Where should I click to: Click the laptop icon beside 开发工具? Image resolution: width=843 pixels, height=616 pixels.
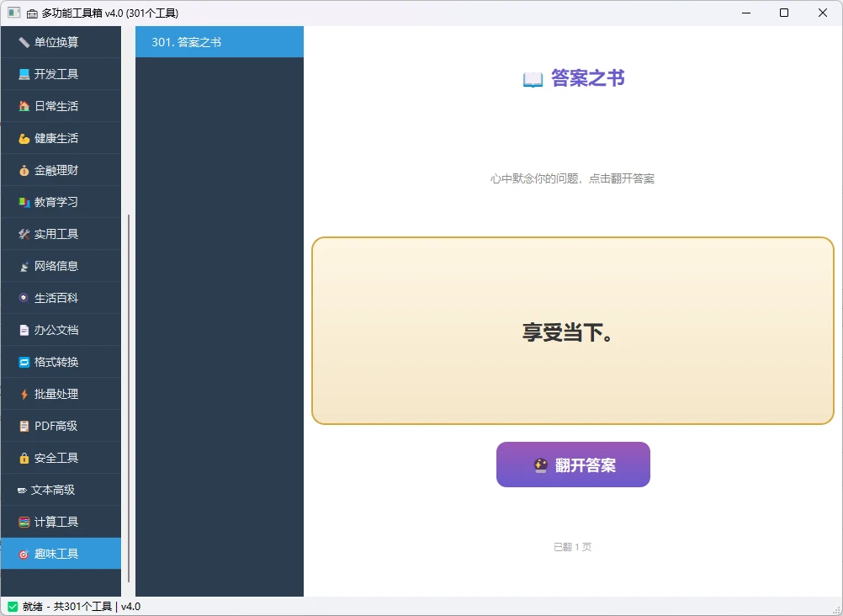pos(24,74)
